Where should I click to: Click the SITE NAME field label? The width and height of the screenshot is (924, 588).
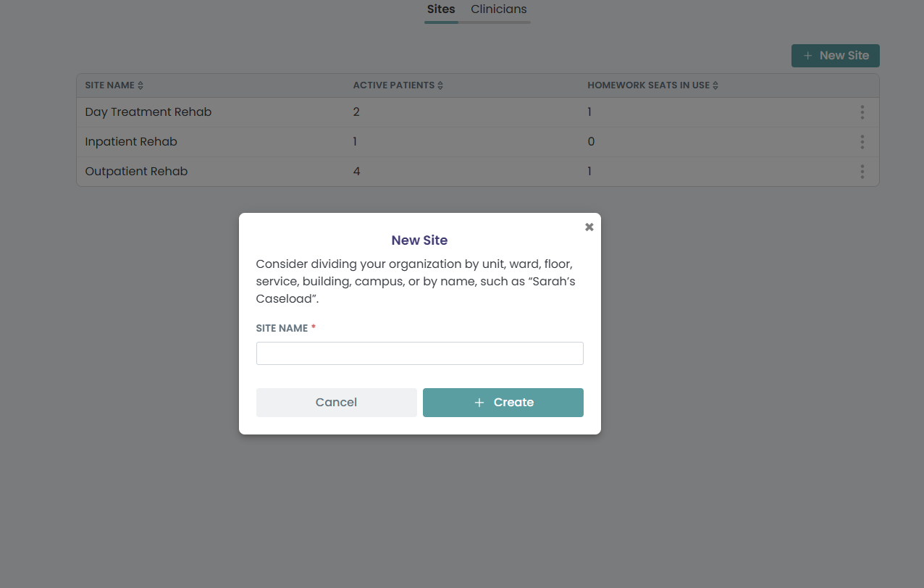click(x=282, y=328)
